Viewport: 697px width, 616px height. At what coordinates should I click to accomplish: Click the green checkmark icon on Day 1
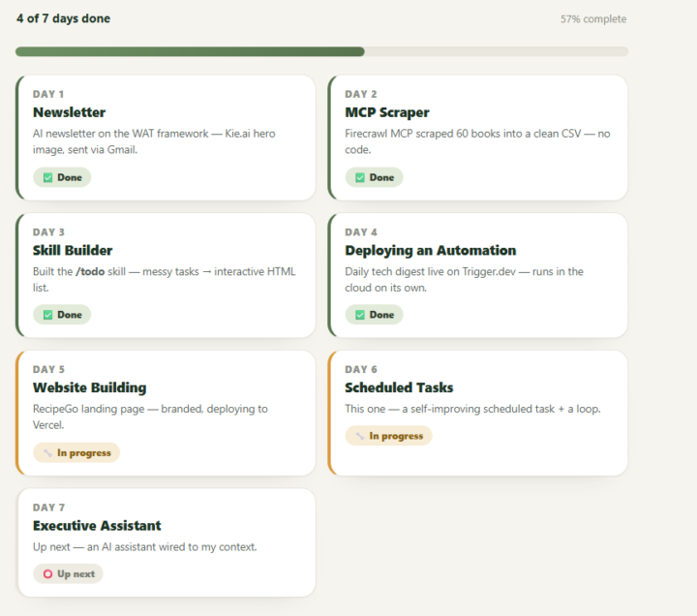[x=47, y=177]
